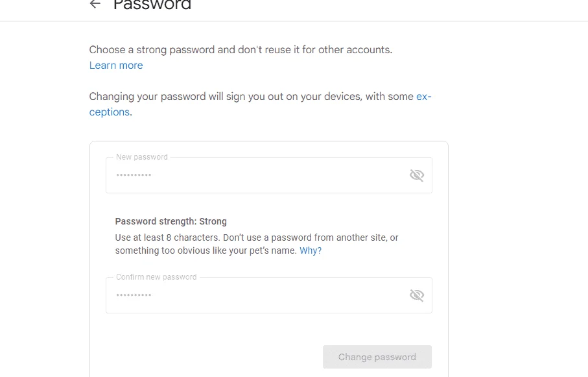Click the Password page heading
588x377 pixels.
click(152, 5)
